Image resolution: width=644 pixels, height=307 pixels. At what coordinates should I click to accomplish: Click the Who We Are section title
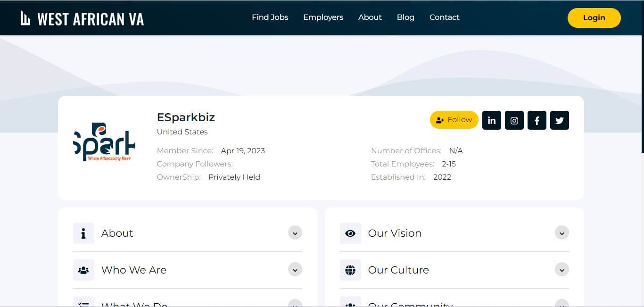click(134, 270)
